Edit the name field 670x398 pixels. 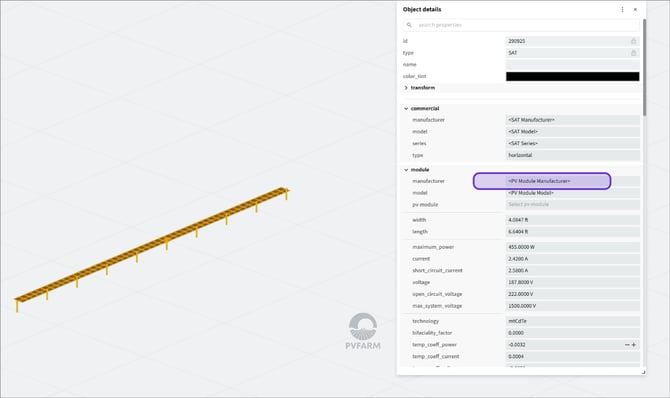coord(573,65)
